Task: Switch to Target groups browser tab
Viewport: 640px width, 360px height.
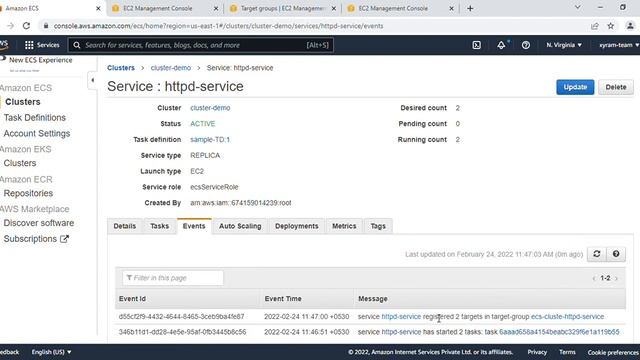Action: (x=282, y=8)
